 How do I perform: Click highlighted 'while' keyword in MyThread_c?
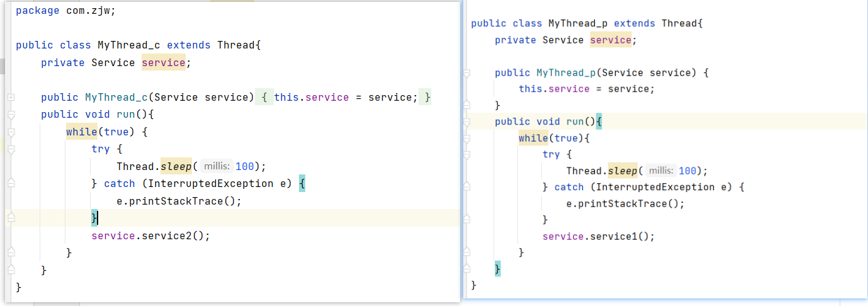coord(82,132)
